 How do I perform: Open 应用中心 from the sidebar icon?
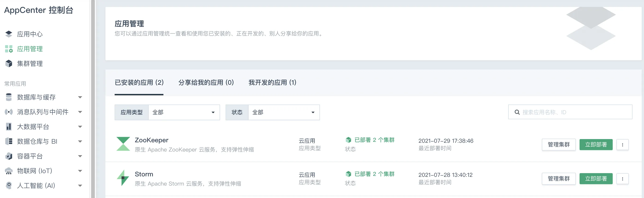click(x=9, y=34)
